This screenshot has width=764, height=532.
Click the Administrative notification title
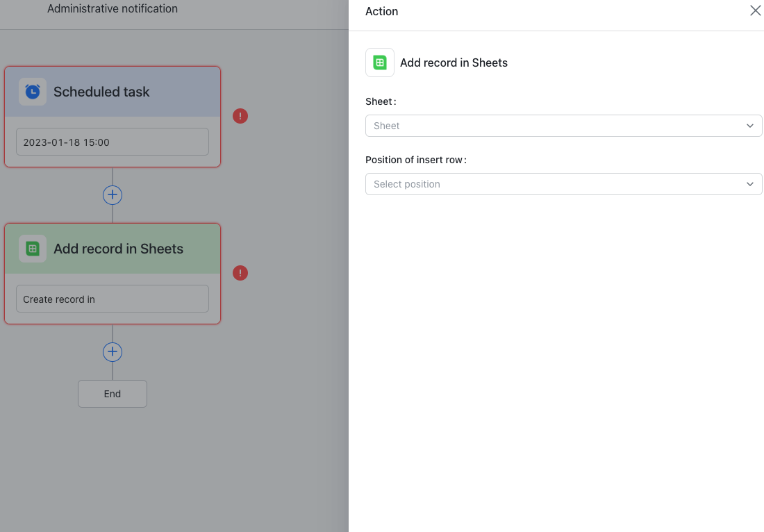click(112, 8)
